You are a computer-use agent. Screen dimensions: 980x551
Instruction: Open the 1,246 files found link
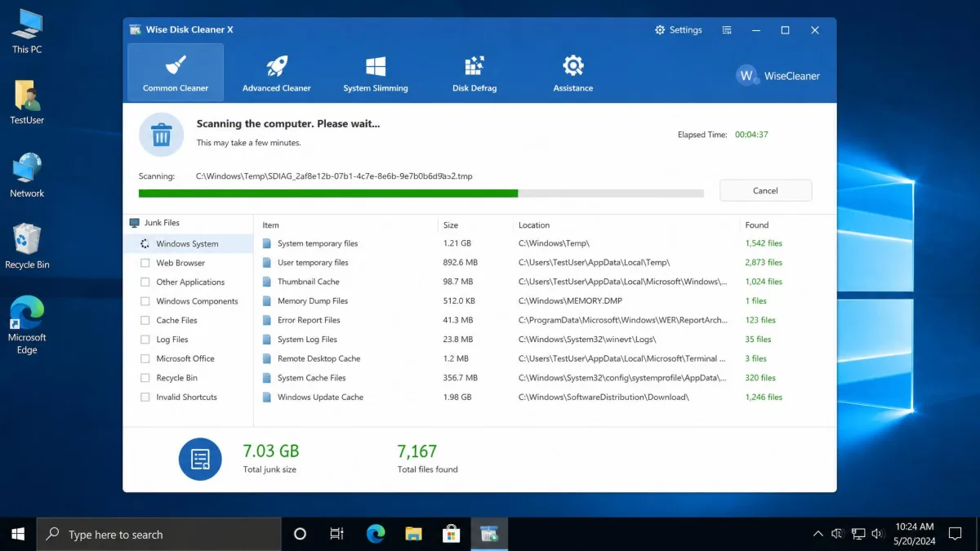(x=764, y=397)
